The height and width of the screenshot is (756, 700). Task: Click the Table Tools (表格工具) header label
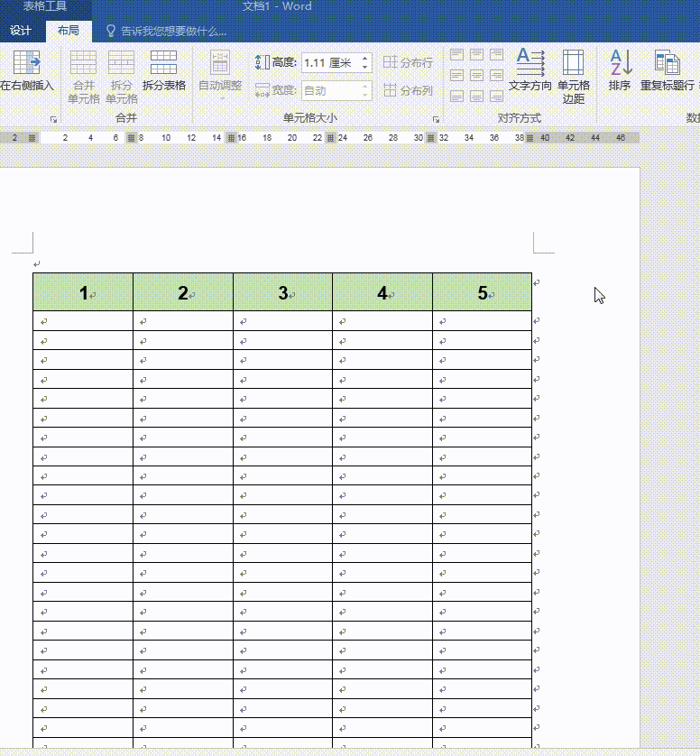point(45,6)
